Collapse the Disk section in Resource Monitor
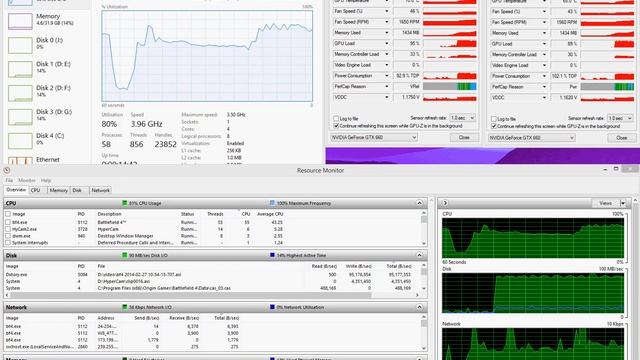Image resolution: width=640 pixels, height=360 pixels. click(x=419, y=255)
